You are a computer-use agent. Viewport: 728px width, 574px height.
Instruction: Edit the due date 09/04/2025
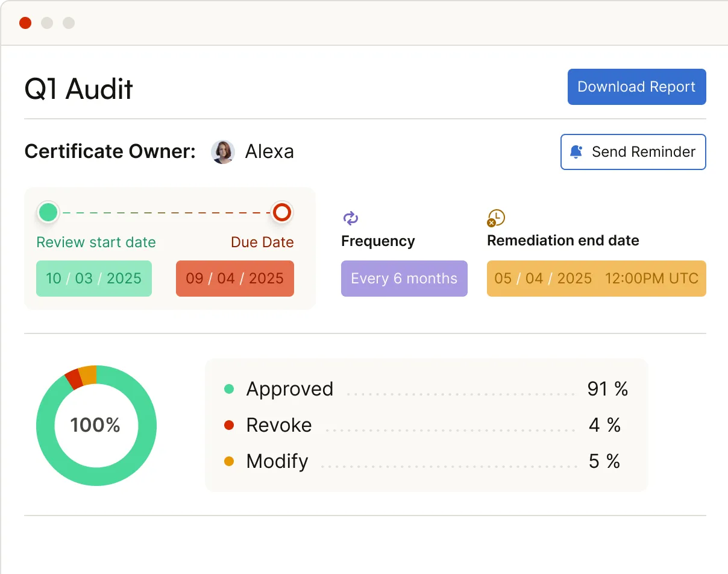pyautogui.click(x=235, y=279)
